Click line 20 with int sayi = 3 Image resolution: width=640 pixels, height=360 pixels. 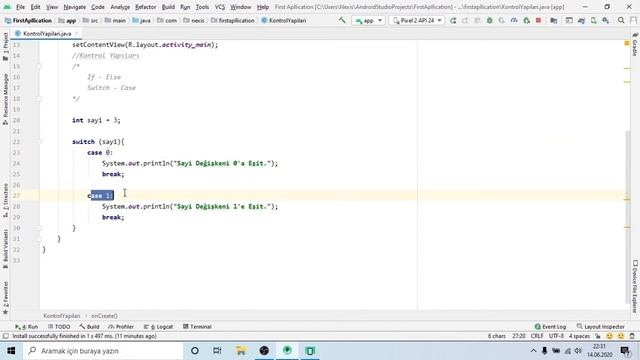click(x=96, y=120)
